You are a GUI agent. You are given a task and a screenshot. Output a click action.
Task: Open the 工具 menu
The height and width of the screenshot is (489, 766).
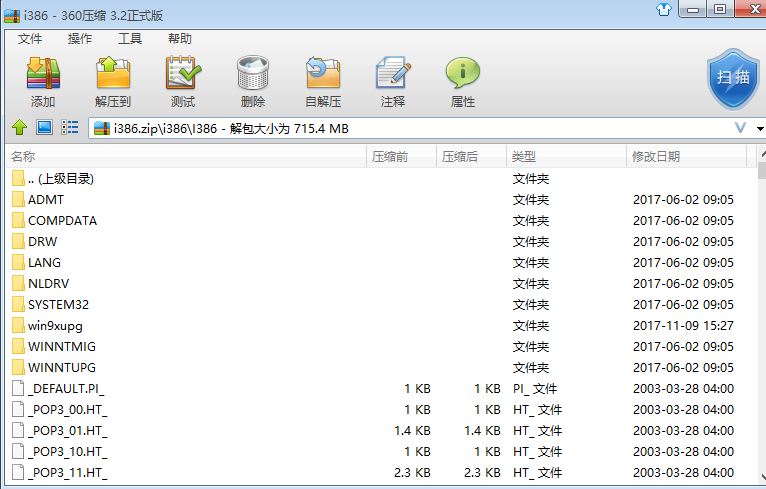130,39
